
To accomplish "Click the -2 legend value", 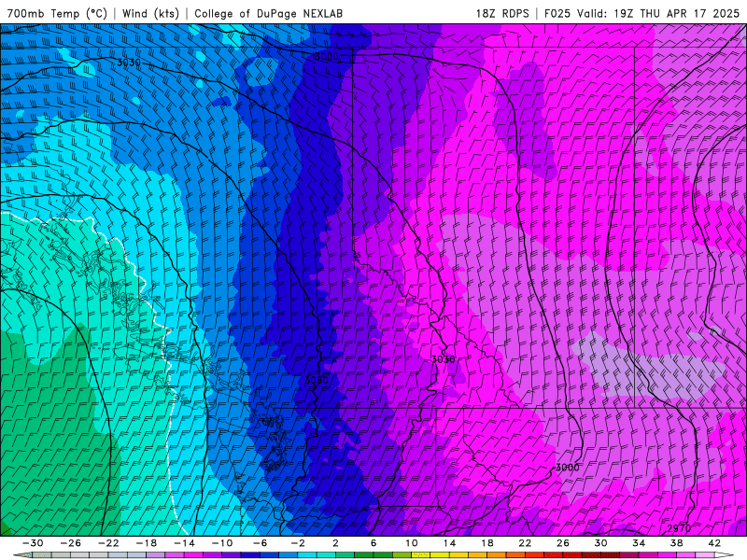I will [298, 543].
